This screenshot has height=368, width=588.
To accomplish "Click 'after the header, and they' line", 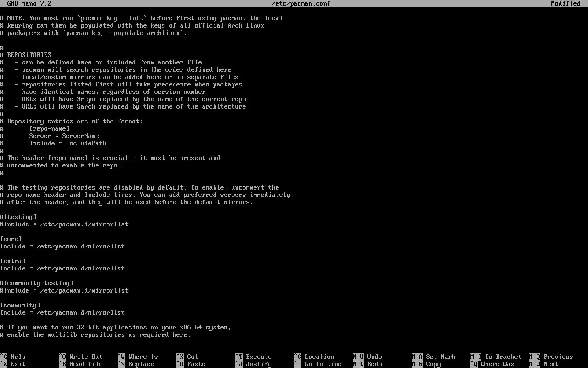I will (127, 202).
